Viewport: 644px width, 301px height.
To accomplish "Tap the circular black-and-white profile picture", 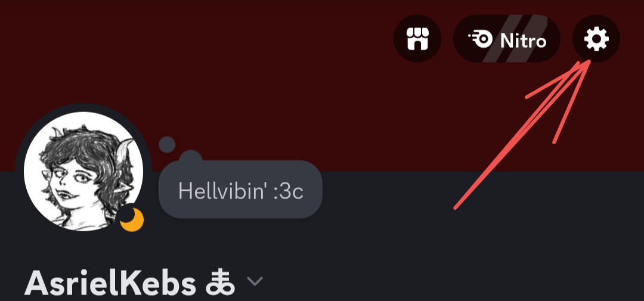I will 84,171.
